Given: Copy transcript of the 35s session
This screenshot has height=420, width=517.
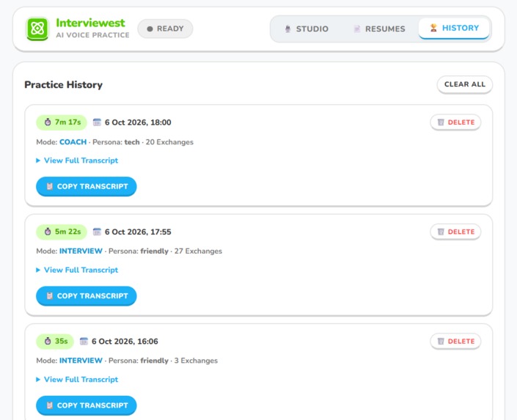Looking at the screenshot, I should point(87,405).
